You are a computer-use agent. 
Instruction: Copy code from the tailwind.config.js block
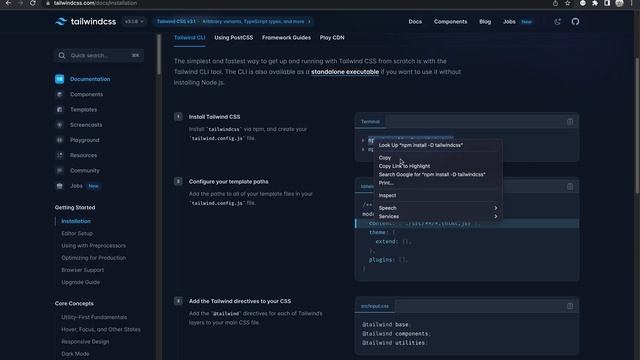pos(570,187)
